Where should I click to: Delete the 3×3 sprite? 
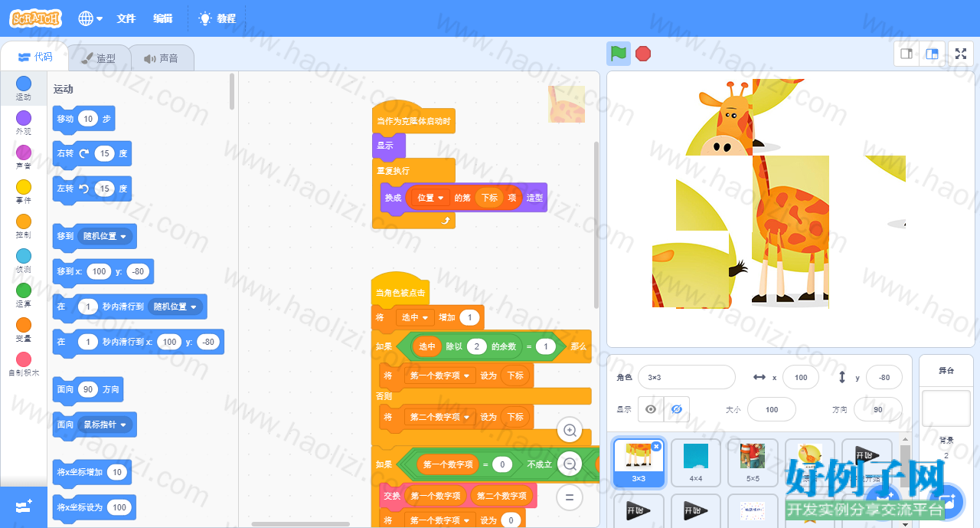[656, 446]
